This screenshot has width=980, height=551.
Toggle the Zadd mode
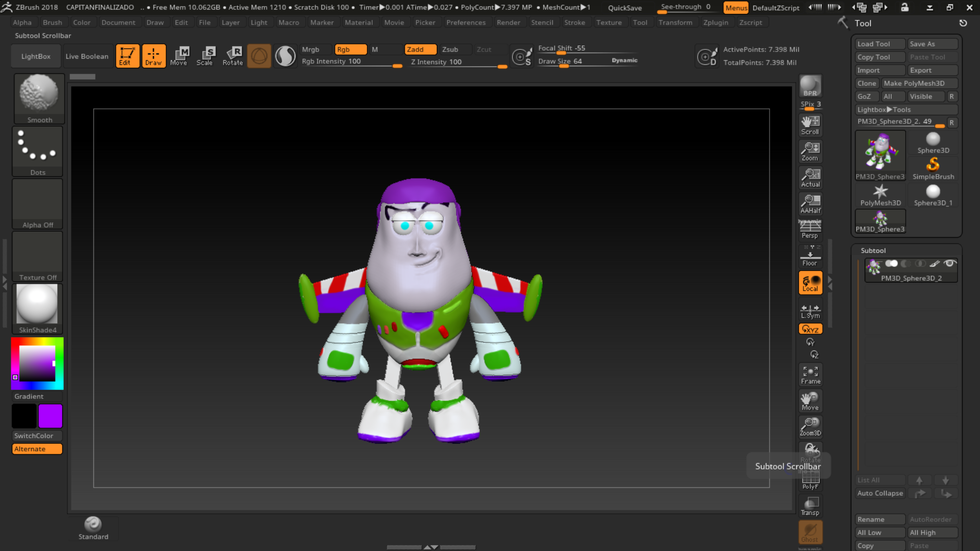coord(420,49)
